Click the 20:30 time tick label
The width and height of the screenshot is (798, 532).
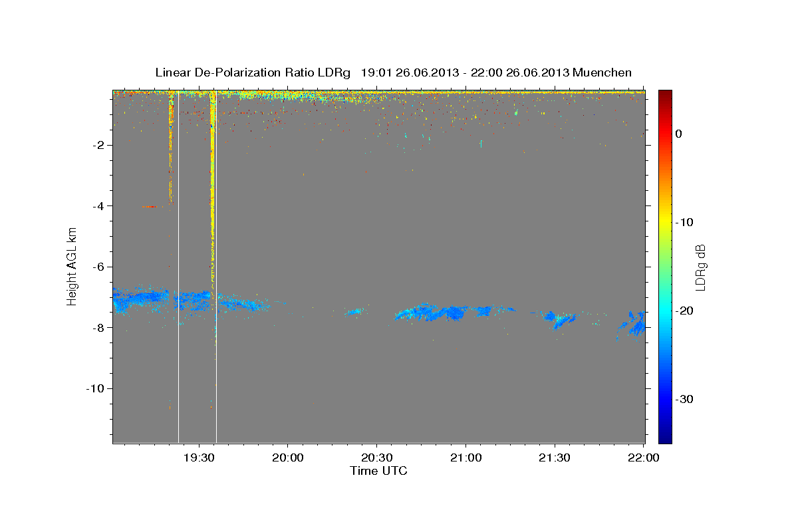tap(376, 458)
